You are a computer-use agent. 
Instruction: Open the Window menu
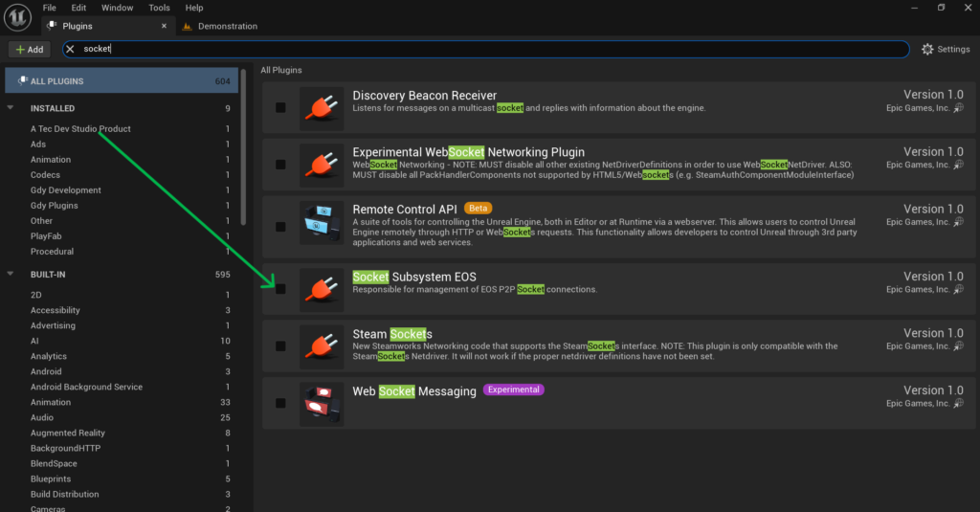tap(118, 8)
